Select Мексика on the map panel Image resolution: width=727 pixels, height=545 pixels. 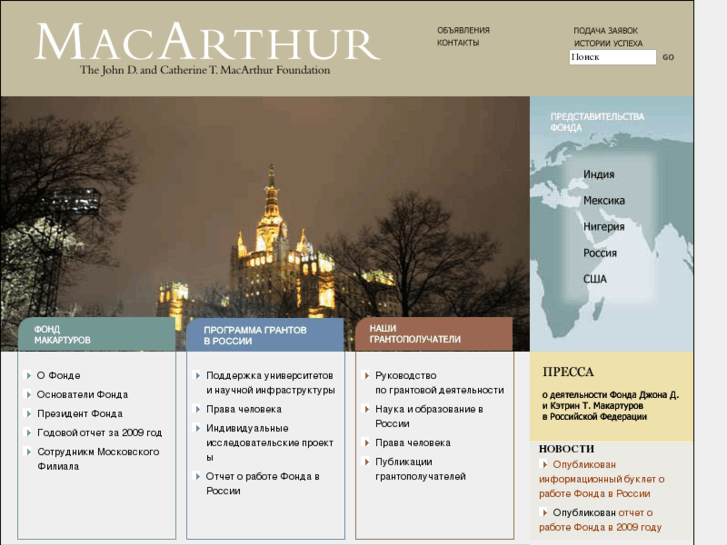coord(604,200)
